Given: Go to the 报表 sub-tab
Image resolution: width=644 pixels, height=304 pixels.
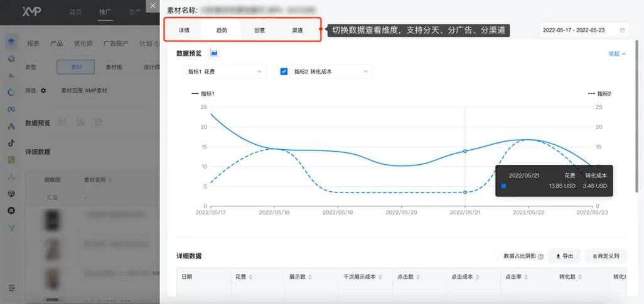Looking at the screenshot, I should tap(33, 43).
